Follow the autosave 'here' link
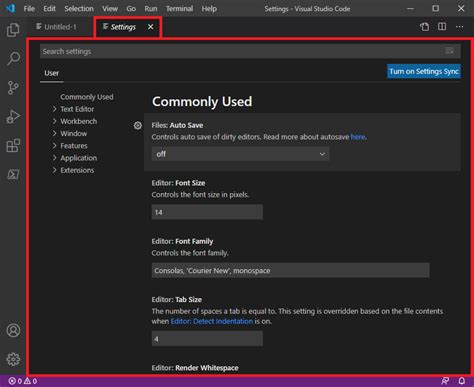The width and height of the screenshot is (474, 387). (x=358, y=137)
